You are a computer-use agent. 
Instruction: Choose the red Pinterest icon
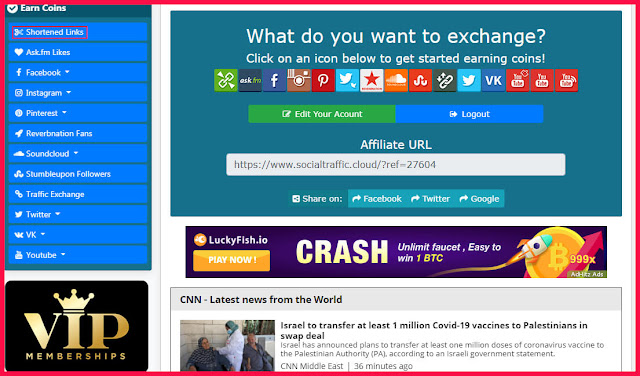tap(323, 80)
